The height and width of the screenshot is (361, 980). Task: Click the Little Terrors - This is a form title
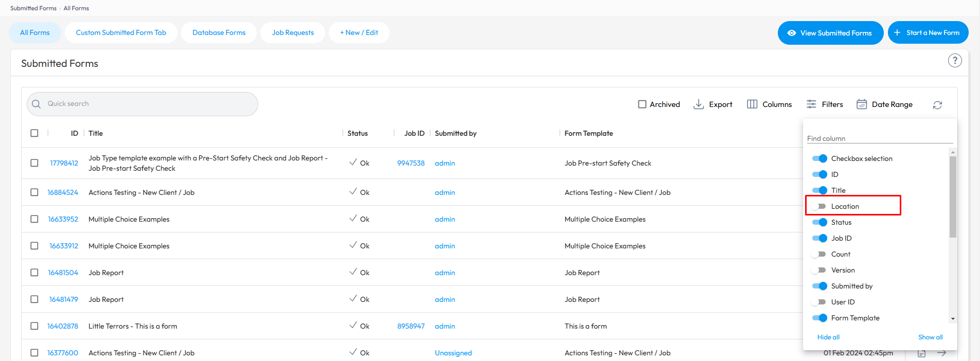[133, 326]
